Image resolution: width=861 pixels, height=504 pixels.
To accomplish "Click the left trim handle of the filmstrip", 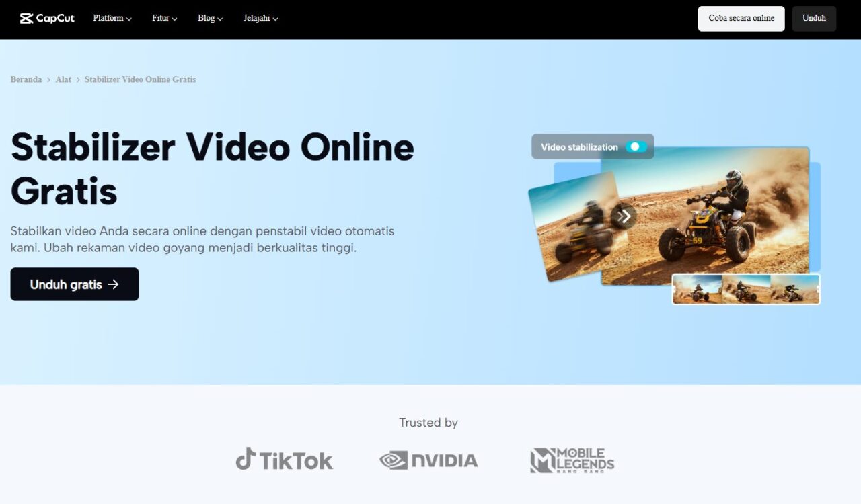I will (x=675, y=290).
